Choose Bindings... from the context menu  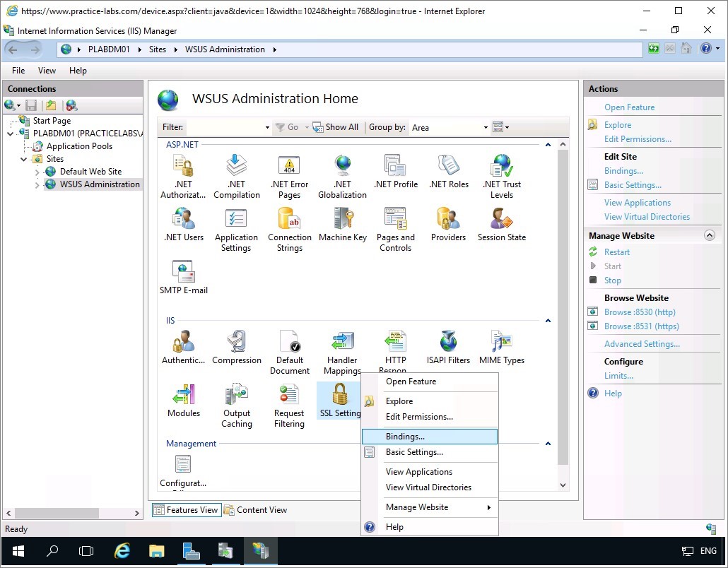point(430,437)
